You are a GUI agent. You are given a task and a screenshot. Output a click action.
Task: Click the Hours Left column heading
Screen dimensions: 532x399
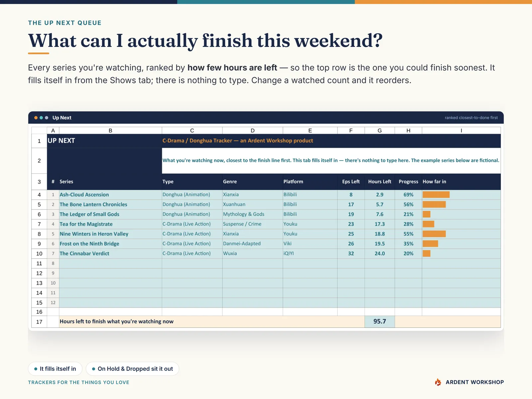[x=380, y=182]
